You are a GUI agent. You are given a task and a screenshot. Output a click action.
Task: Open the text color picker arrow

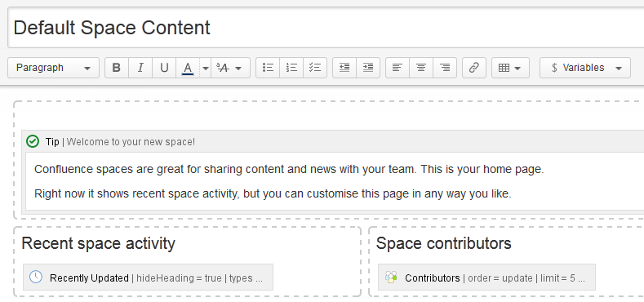click(x=206, y=68)
